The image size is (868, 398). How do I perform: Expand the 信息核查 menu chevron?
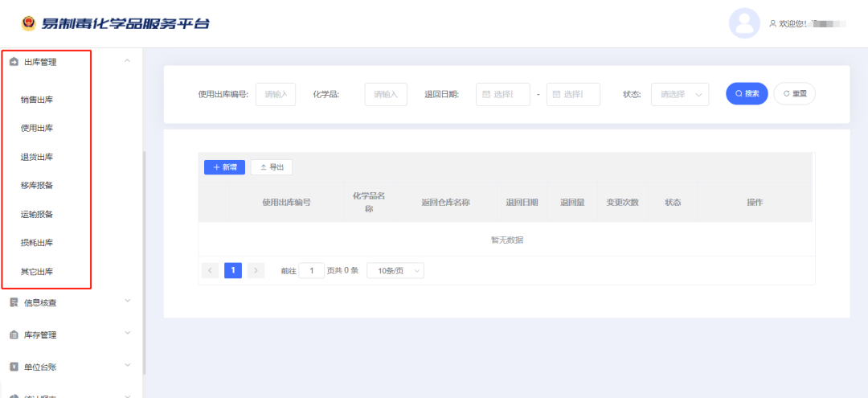(127, 302)
